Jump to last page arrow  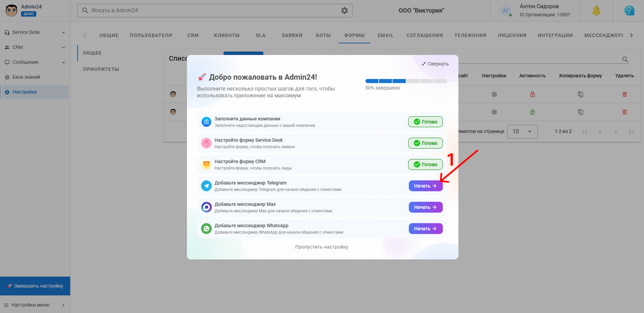coord(631,131)
